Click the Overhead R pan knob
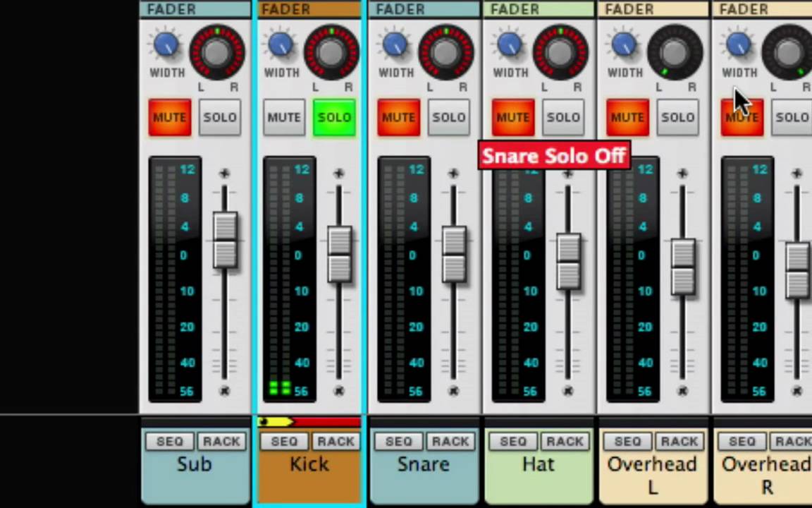 click(787, 52)
